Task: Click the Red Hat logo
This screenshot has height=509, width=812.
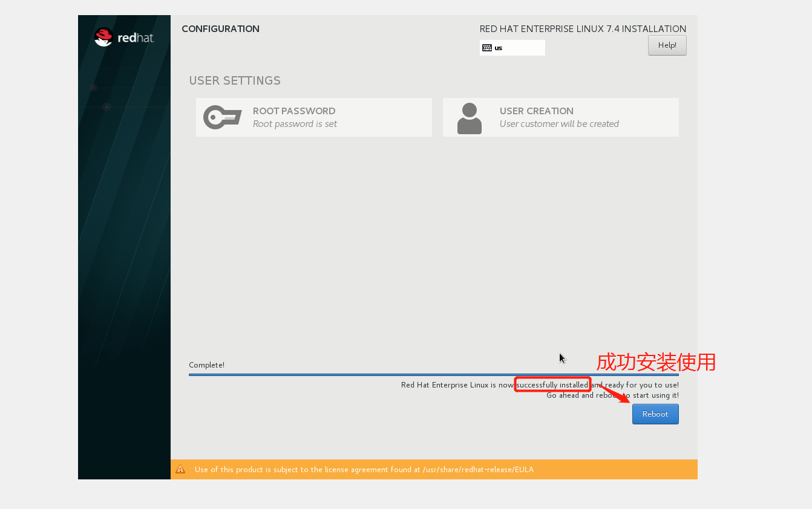Action: point(124,37)
